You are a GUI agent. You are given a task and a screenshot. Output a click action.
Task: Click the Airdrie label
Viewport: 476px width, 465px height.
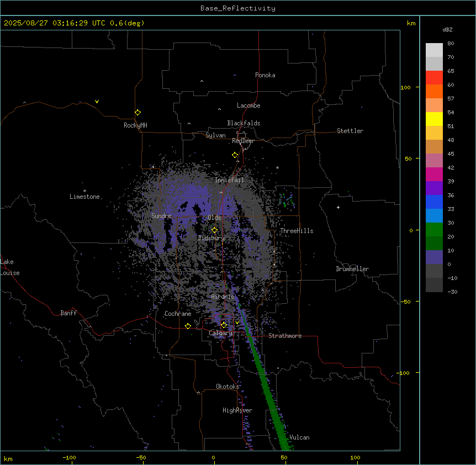pyautogui.click(x=223, y=297)
